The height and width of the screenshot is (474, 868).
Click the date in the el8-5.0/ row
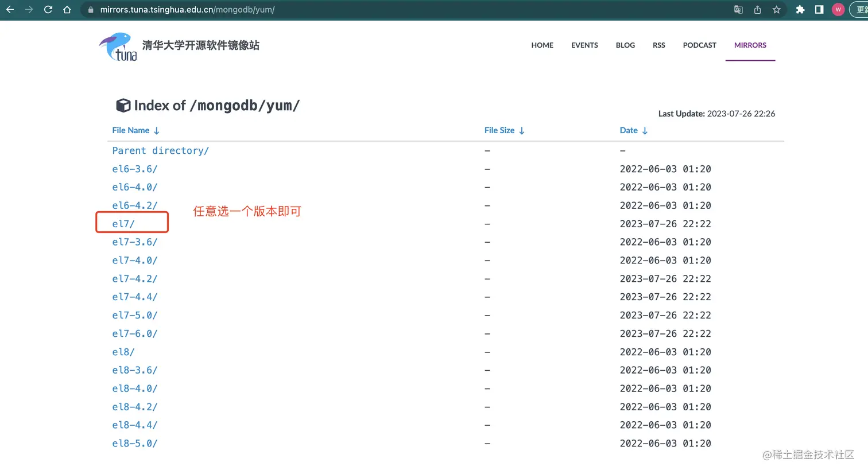click(665, 444)
